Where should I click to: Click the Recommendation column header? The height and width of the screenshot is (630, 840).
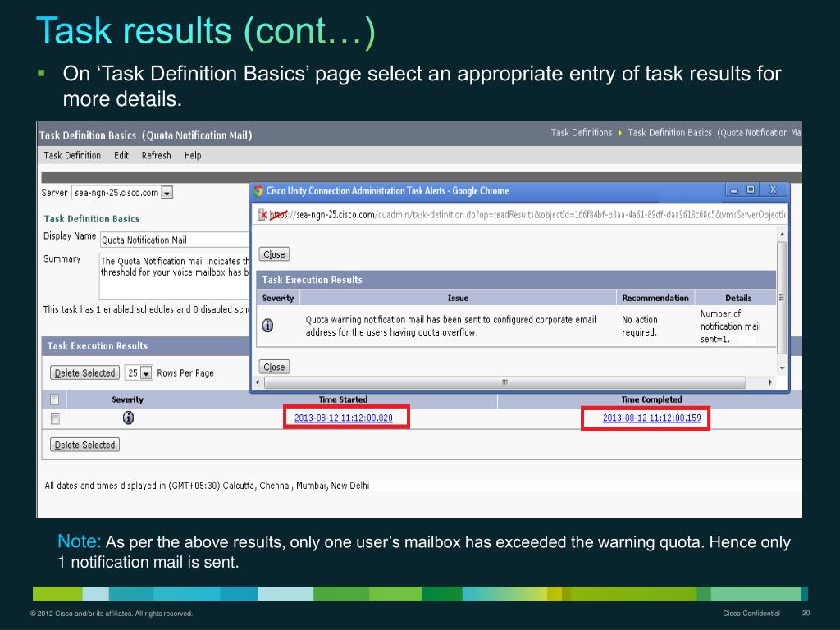click(x=655, y=298)
